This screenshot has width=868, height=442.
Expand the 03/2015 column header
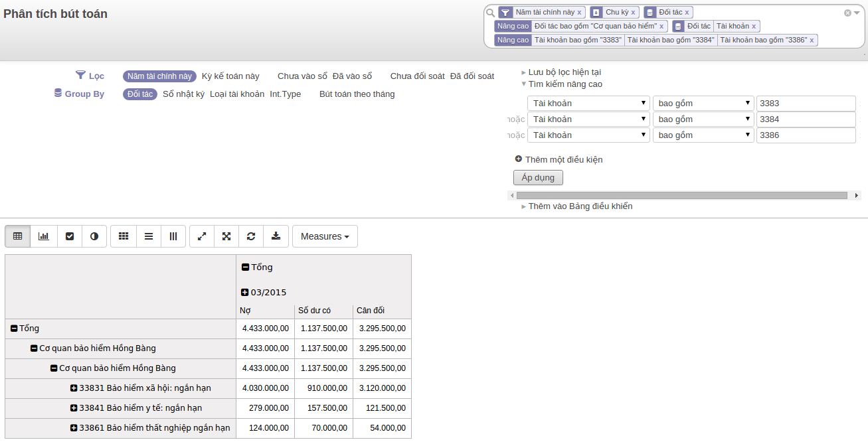point(245,293)
